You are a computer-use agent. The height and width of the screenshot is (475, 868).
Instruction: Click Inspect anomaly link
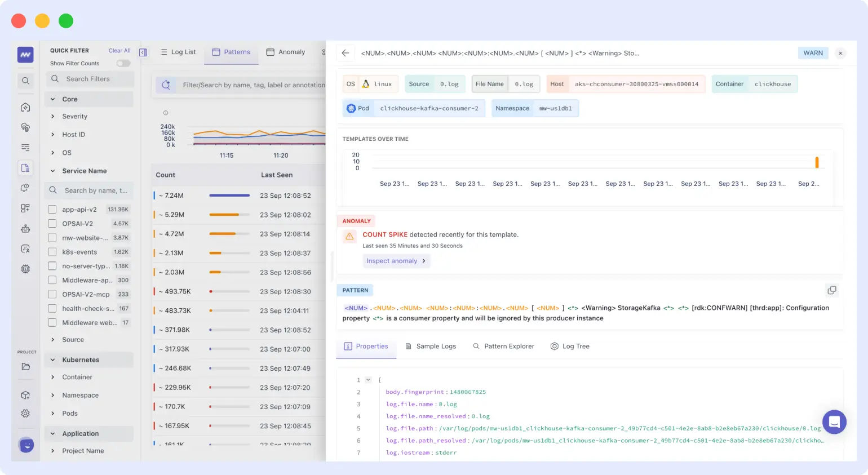(x=396, y=261)
